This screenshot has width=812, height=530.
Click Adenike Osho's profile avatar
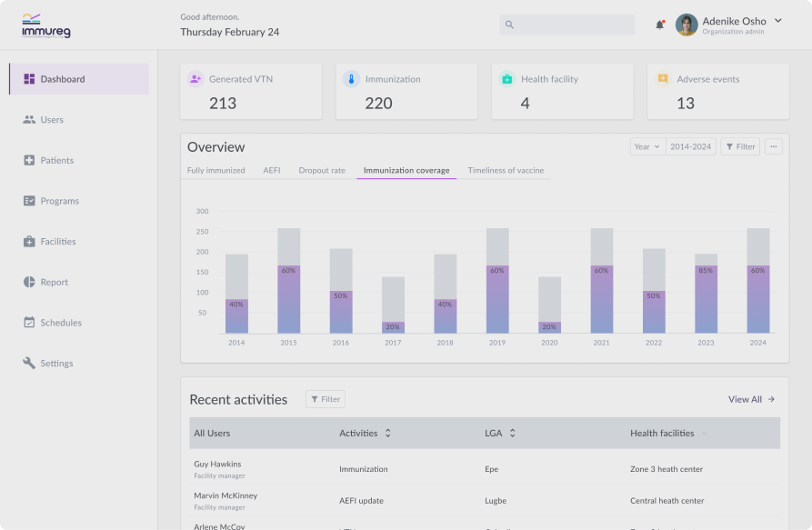coord(687,25)
